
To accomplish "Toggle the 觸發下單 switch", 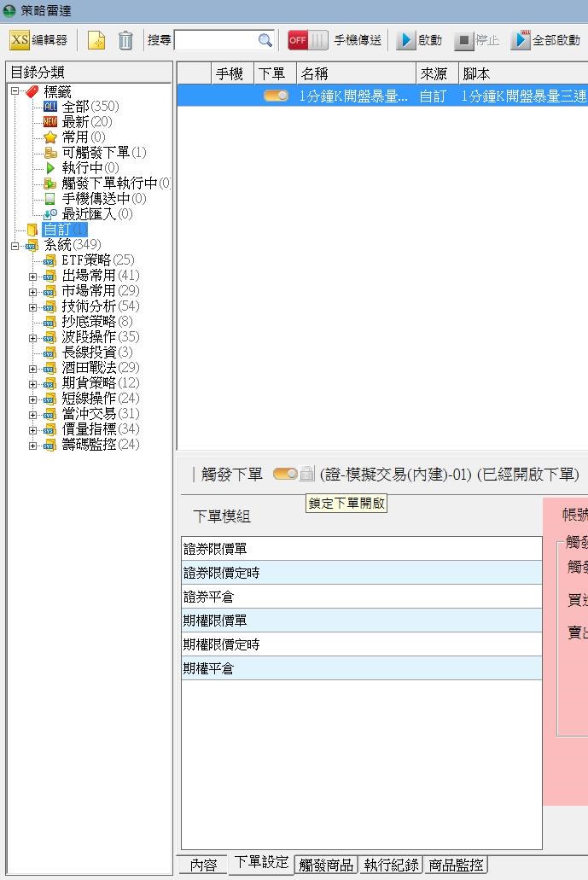I will pos(284,474).
